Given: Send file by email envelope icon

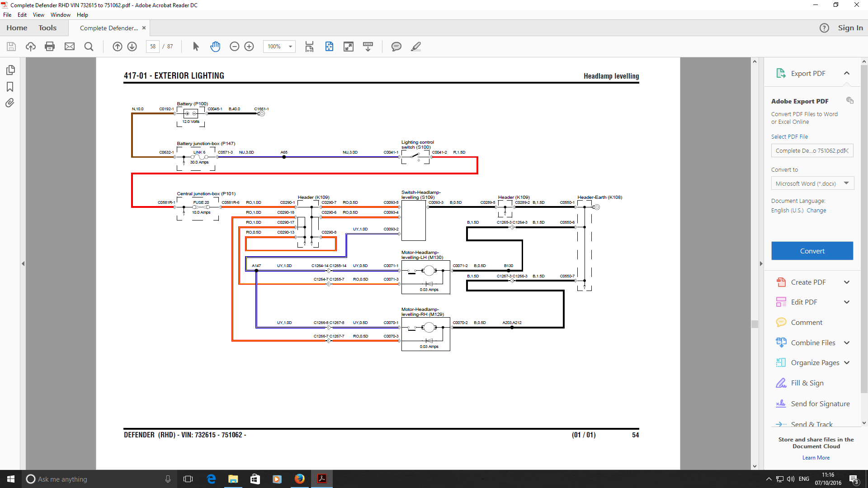Looking at the screenshot, I should (70, 47).
